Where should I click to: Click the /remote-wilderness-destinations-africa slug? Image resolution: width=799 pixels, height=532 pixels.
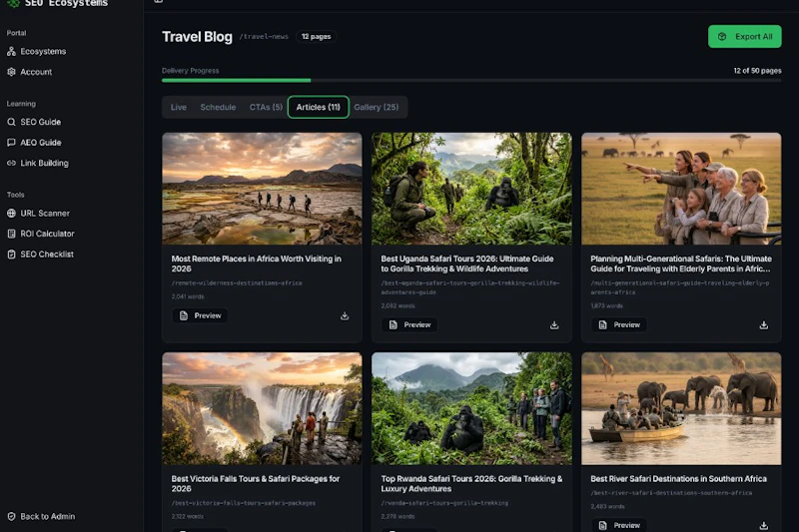tap(237, 283)
